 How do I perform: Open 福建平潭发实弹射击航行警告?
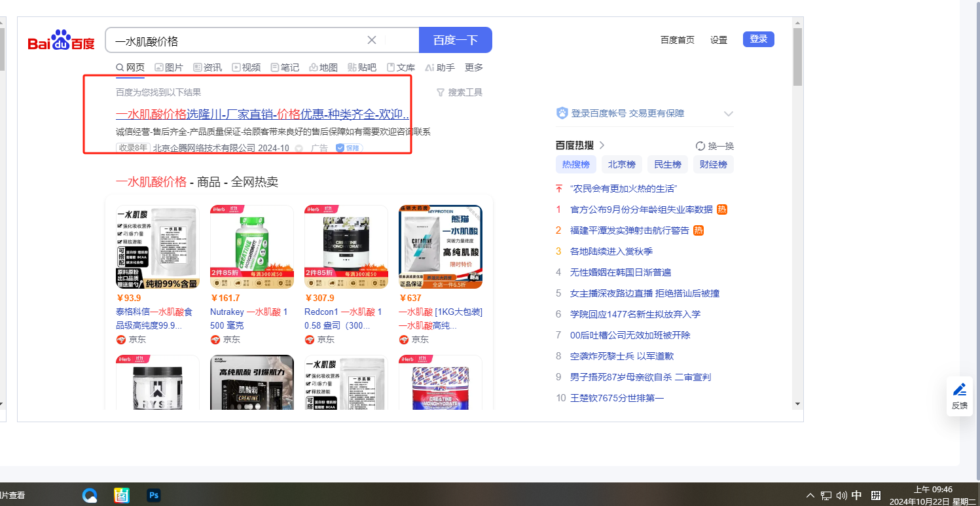(x=630, y=230)
